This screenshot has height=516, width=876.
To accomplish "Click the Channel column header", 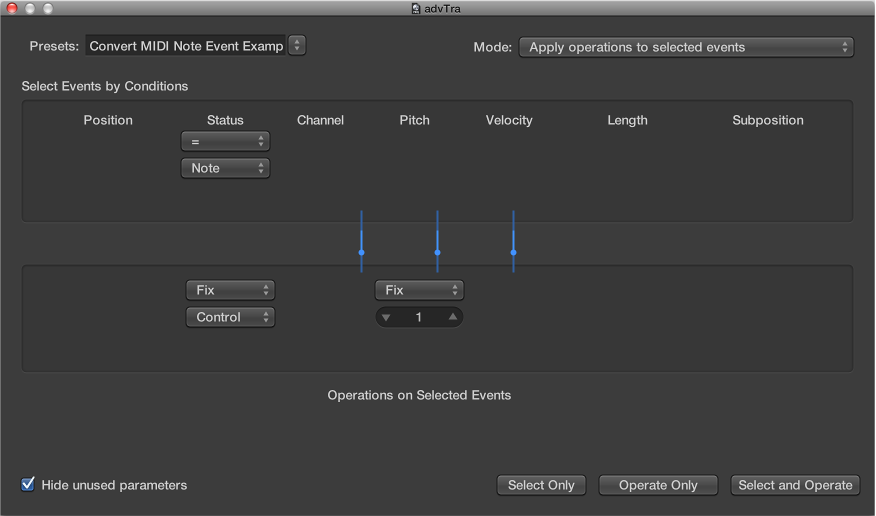I will pyautogui.click(x=320, y=120).
